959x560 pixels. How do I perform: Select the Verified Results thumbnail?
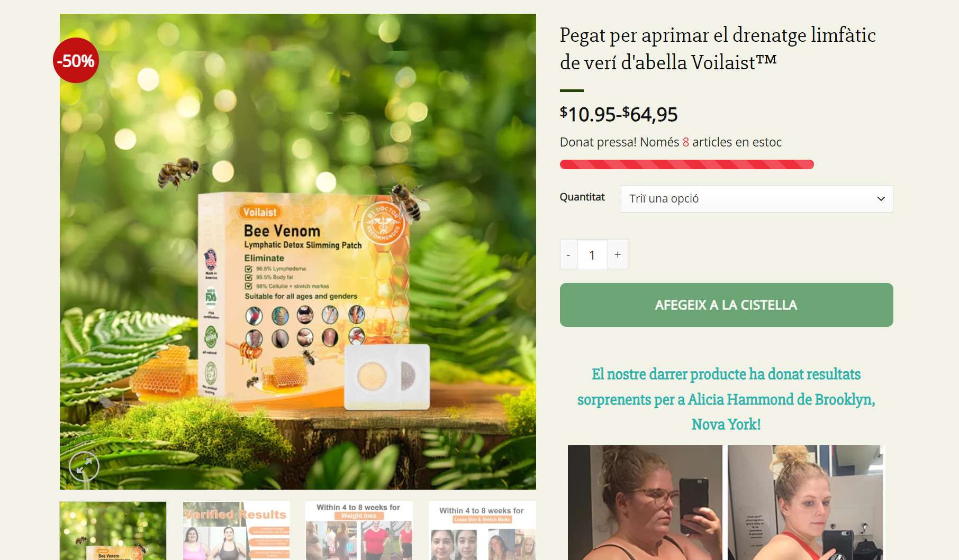pos(236,531)
